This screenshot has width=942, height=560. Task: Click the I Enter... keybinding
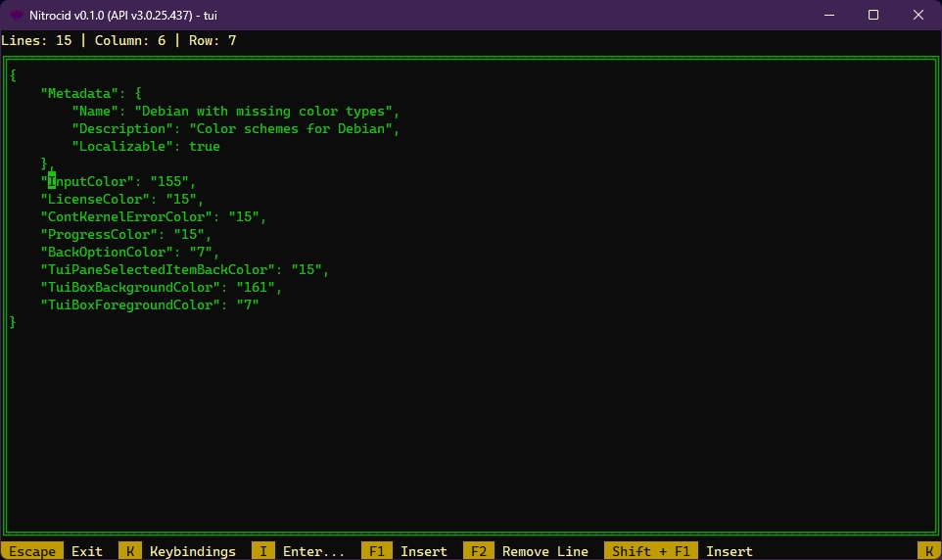point(299,551)
